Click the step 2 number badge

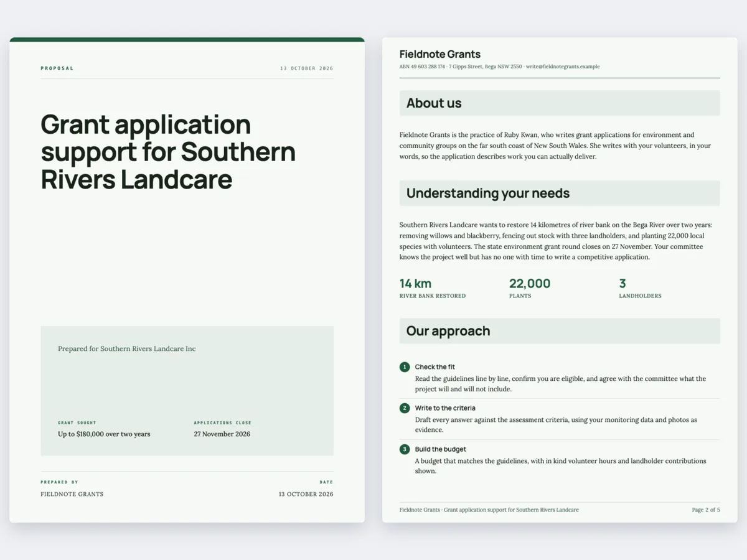coord(405,408)
